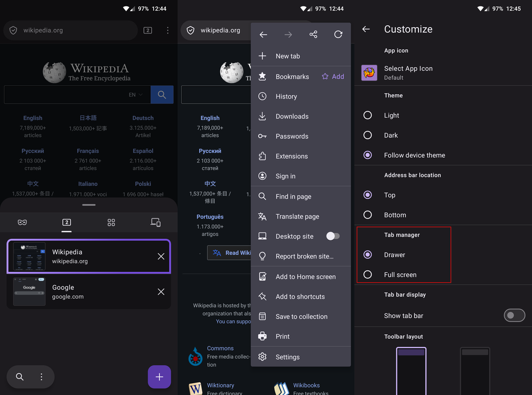Close the Google tab
The width and height of the screenshot is (532, 395).
pyautogui.click(x=161, y=292)
